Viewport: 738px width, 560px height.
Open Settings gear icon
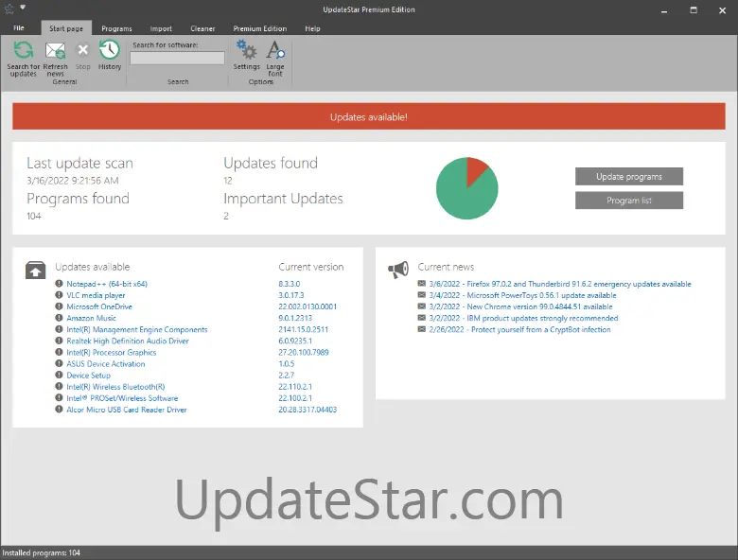[x=246, y=51]
